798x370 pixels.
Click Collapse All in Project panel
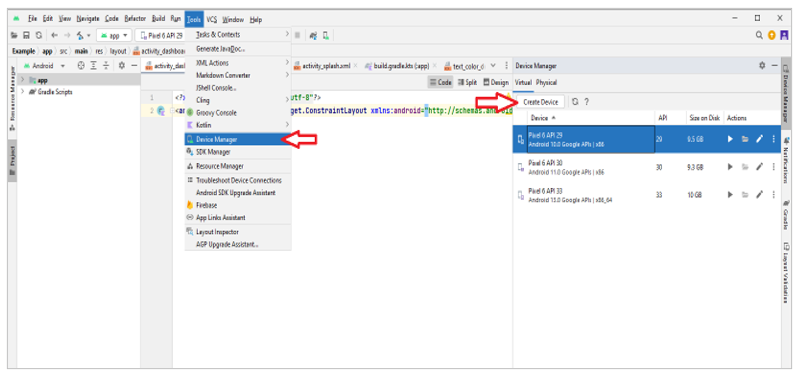[x=106, y=66]
